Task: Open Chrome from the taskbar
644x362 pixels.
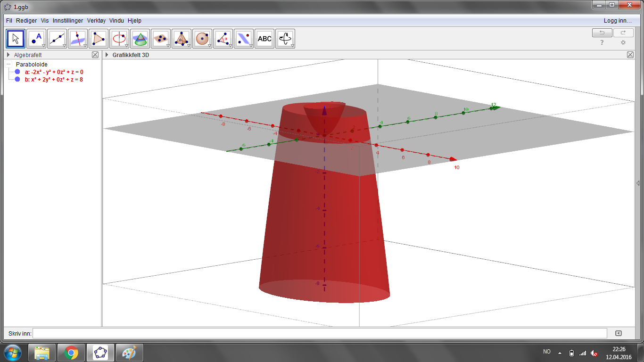Action: tap(71, 353)
